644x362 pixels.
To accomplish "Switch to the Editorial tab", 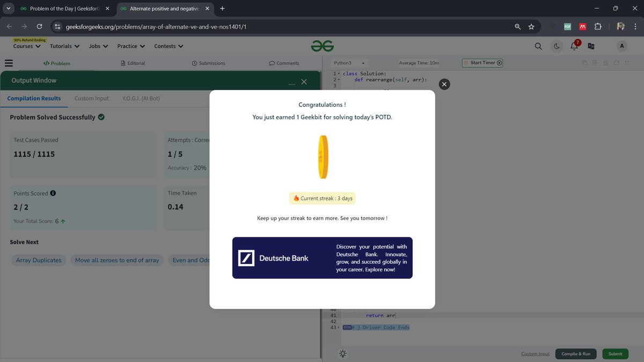I will (133, 63).
